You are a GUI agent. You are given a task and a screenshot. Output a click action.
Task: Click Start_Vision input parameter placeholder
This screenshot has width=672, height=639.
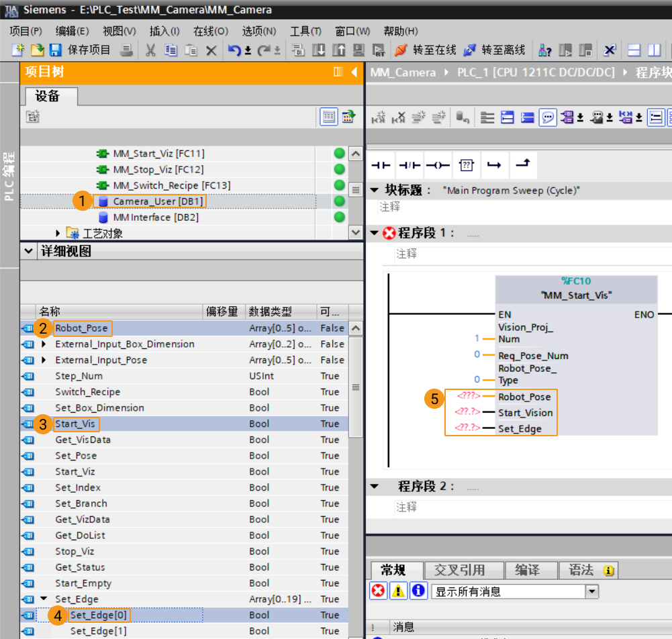coord(467,412)
